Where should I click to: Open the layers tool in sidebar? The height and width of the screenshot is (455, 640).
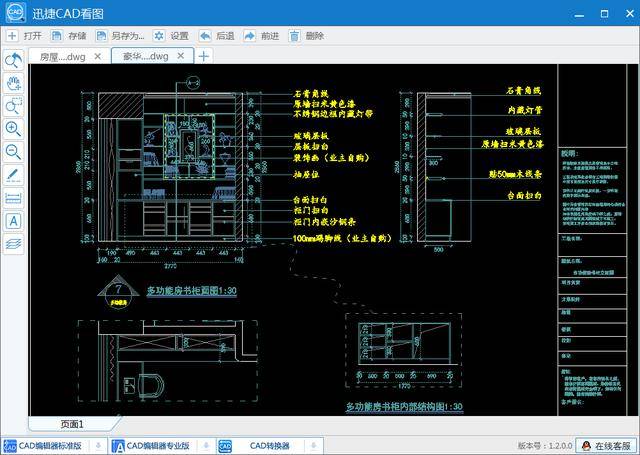point(13,244)
